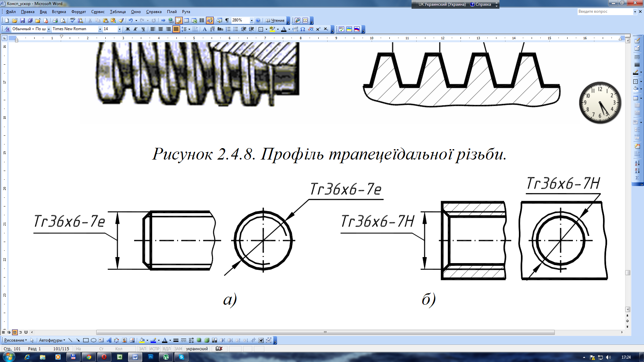Screen dimensions: 644x362
Task: Insert a WordArt object
Action: tap(109, 340)
